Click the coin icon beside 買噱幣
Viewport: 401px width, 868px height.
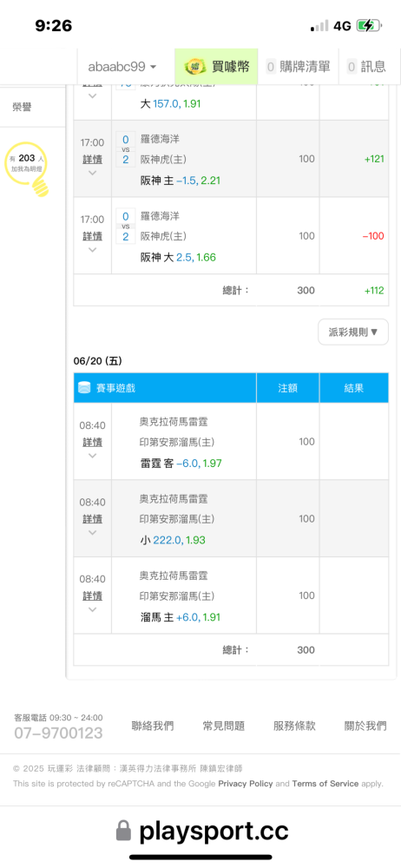pyautogui.click(x=195, y=67)
